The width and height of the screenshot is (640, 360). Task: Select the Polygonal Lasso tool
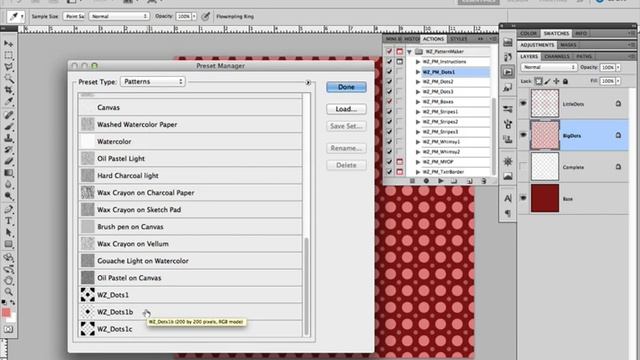click(8, 67)
